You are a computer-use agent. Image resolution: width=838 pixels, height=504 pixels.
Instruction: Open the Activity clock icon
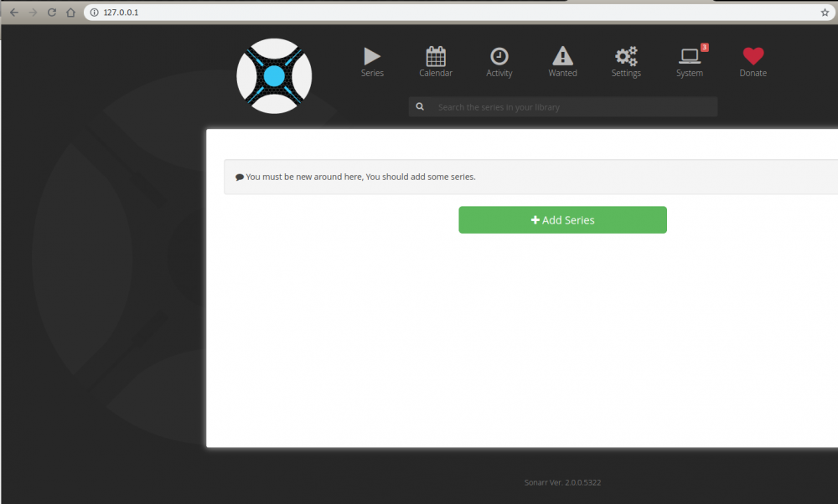pyautogui.click(x=499, y=56)
